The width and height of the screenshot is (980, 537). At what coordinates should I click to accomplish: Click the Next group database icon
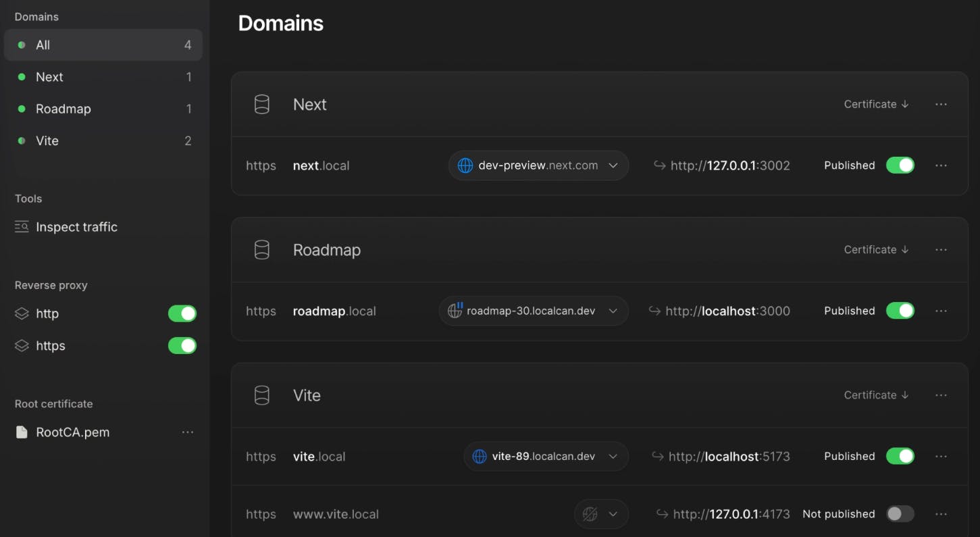click(261, 104)
